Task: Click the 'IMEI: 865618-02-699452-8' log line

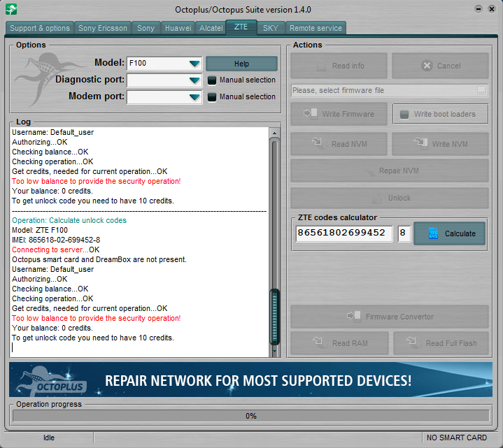Action: click(56, 240)
